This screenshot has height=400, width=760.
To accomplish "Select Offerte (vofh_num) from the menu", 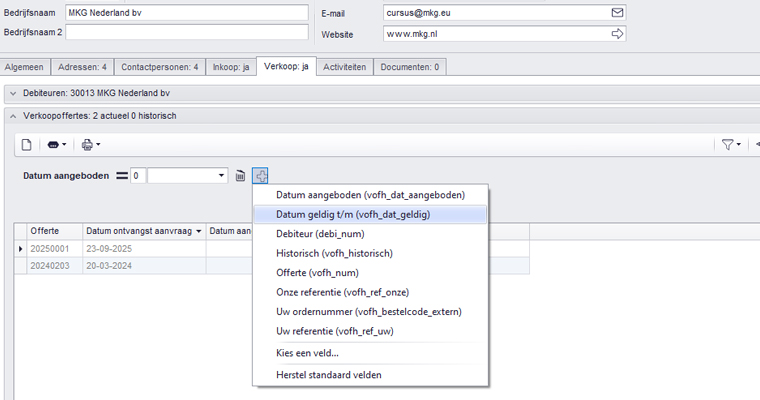I will [370, 272].
